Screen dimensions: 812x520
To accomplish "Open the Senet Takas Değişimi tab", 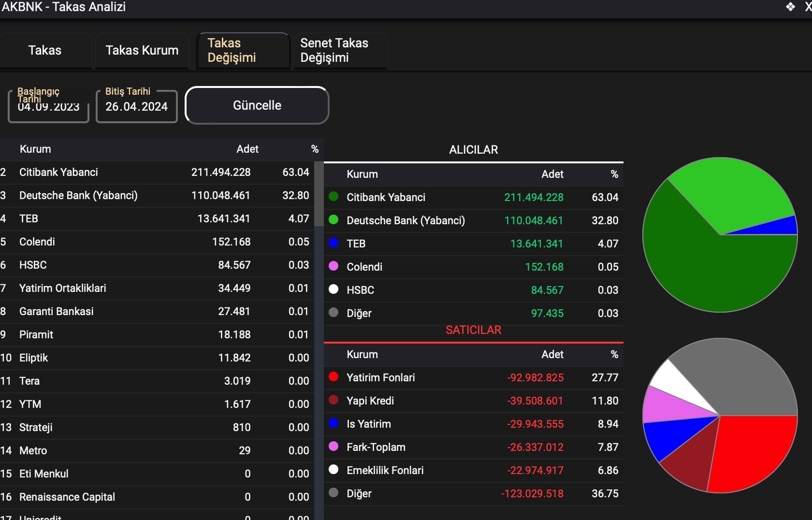I will pos(341,50).
